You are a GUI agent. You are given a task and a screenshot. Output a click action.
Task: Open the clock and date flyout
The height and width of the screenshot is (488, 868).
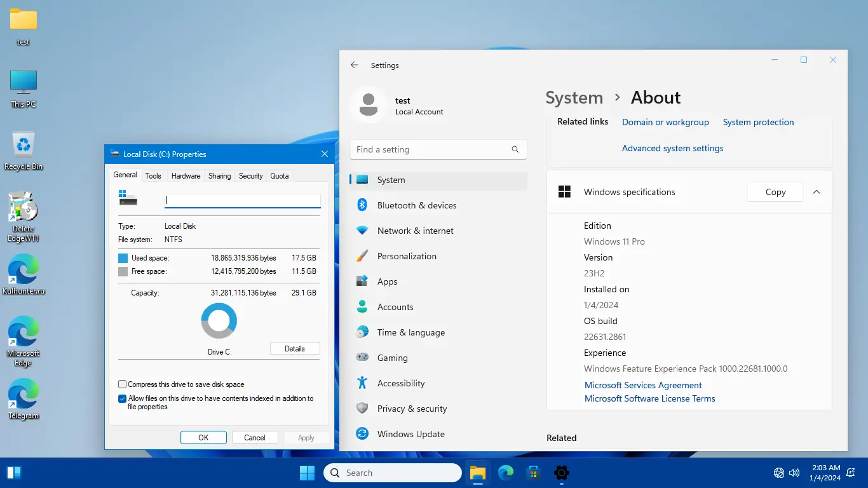click(x=825, y=473)
